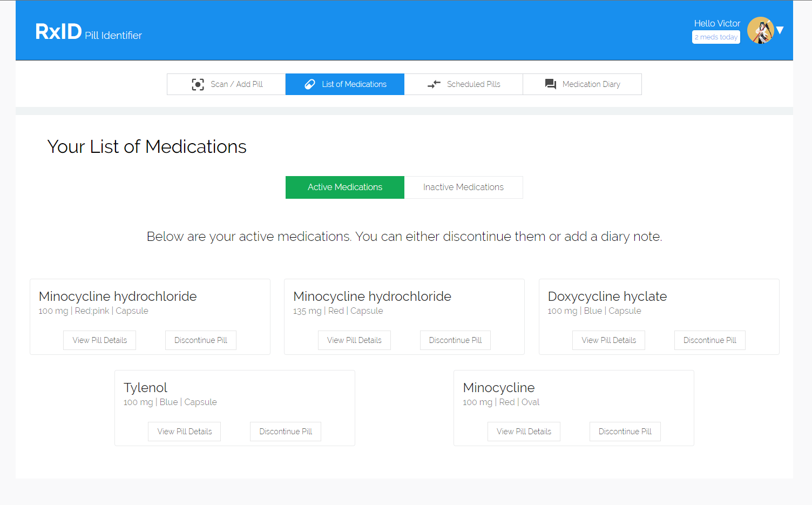The height and width of the screenshot is (505, 812).
Task: Expand the user menu dropdown arrow
Action: 780,30
